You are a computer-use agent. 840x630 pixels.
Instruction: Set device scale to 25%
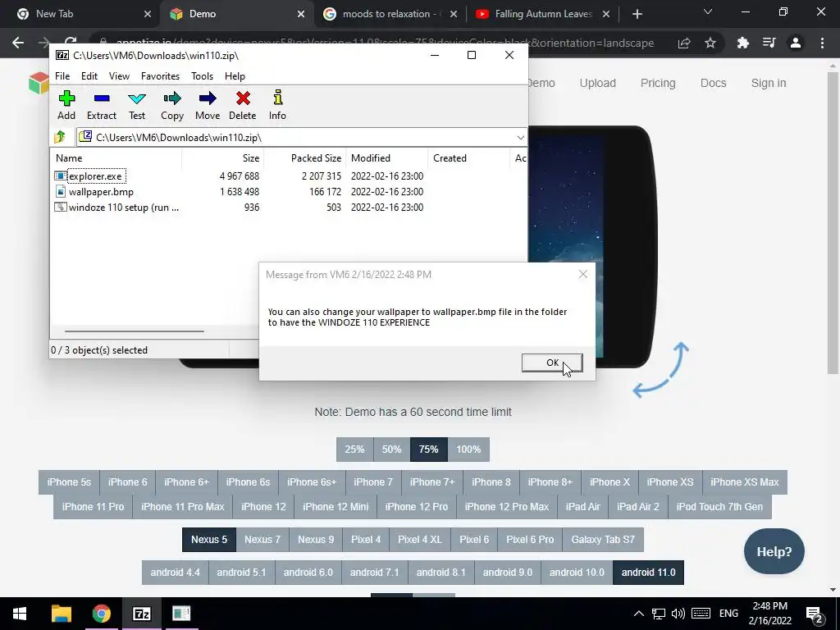(354, 450)
